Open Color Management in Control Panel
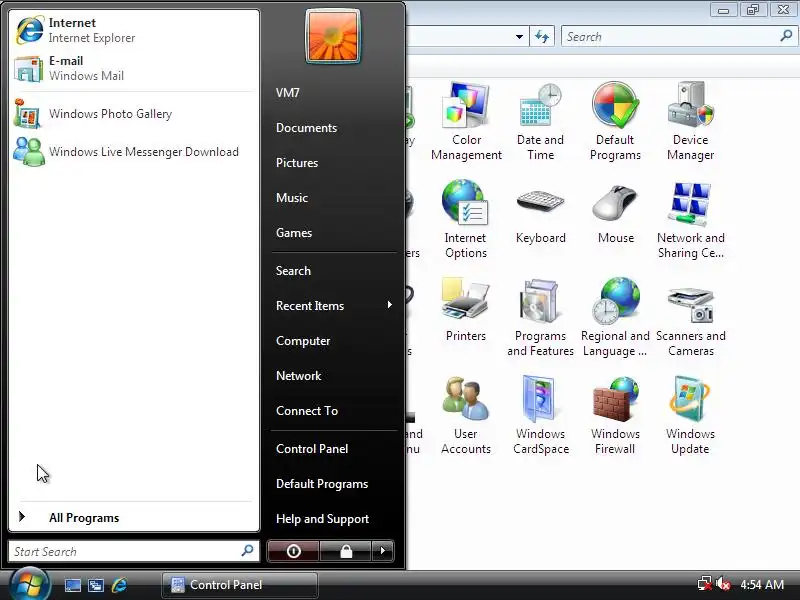This screenshot has height=600, width=800. click(x=466, y=121)
